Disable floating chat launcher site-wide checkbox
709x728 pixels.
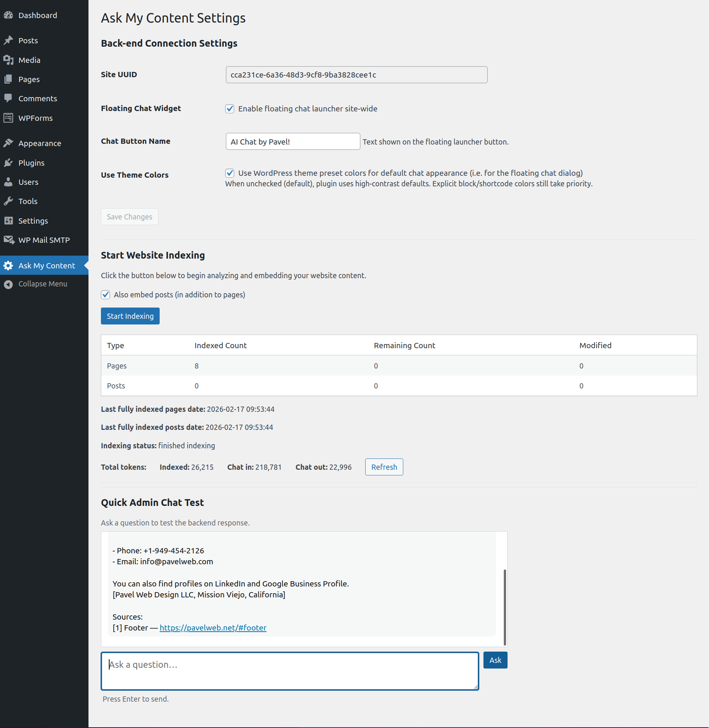pyautogui.click(x=230, y=109)
